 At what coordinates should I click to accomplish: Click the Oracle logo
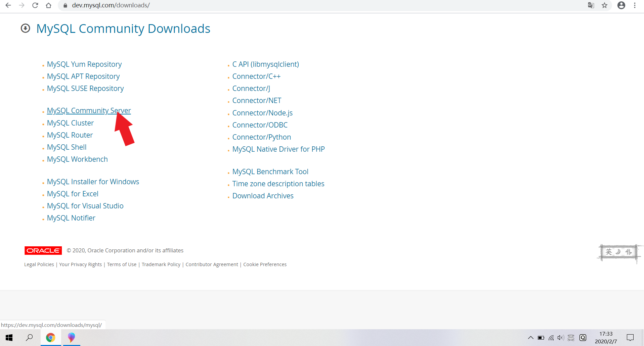pyautogui.click(x=43, y=251)
